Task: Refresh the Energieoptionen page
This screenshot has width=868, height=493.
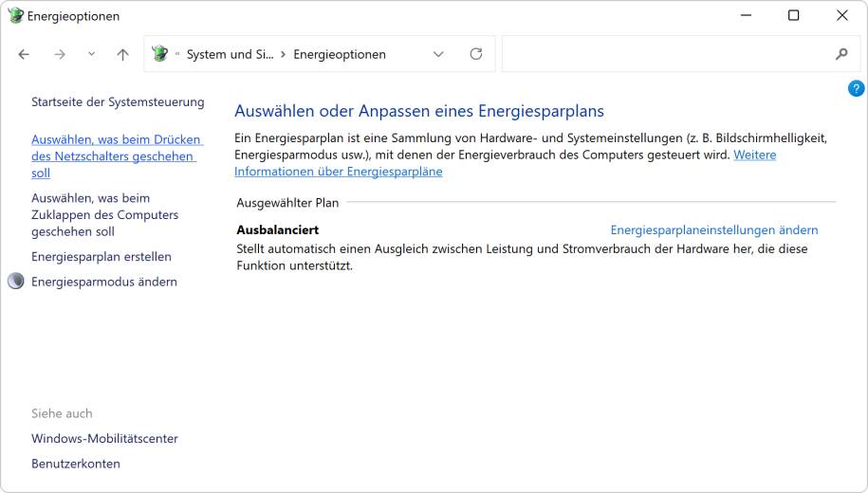Action: pos(476,54)
